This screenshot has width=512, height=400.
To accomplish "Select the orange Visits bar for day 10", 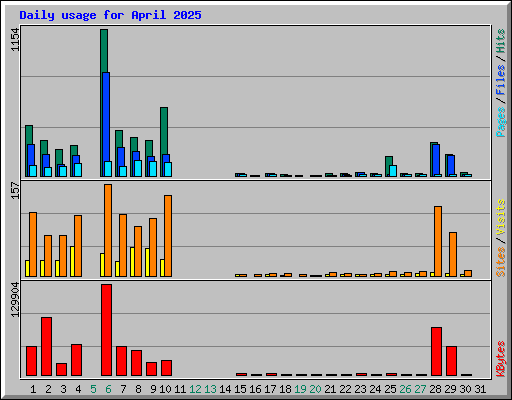I will tap(168, 236).
